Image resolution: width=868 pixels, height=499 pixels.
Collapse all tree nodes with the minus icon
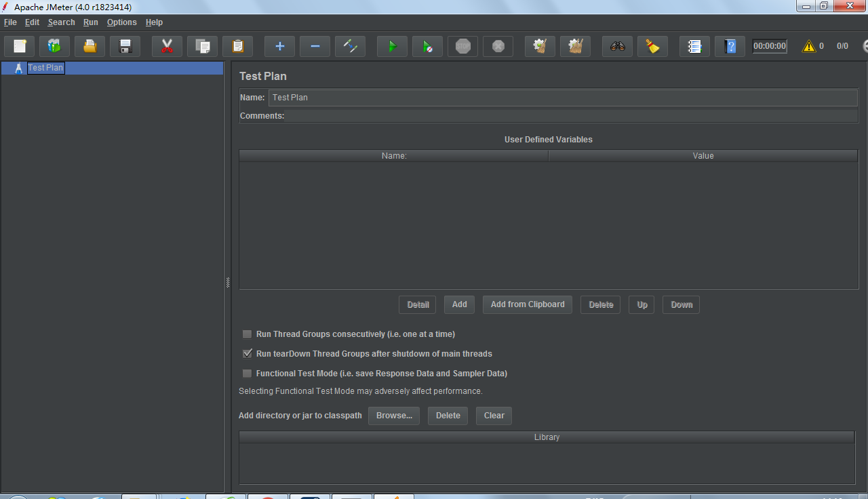point(315,46)
